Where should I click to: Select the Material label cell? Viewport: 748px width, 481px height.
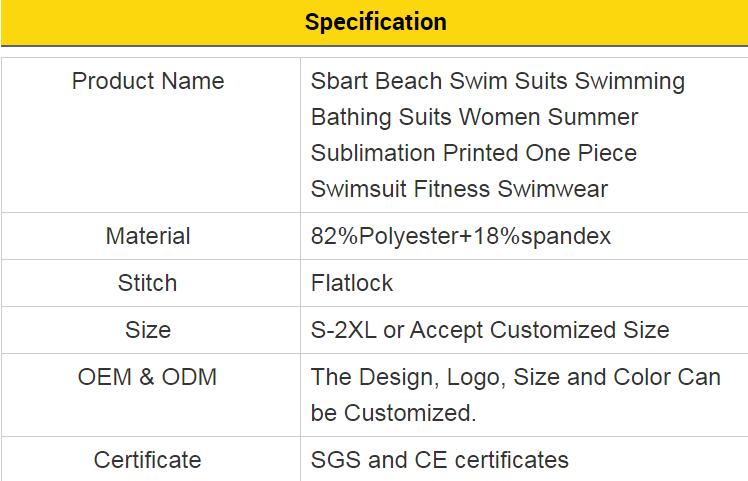[x=148, y=236]
